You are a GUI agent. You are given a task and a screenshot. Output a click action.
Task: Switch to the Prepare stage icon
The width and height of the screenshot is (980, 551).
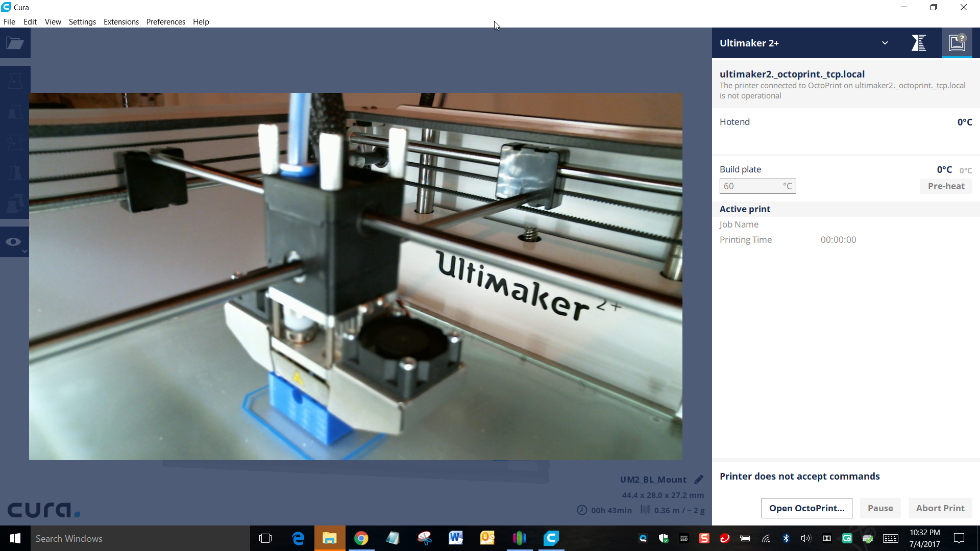[919, 43]
